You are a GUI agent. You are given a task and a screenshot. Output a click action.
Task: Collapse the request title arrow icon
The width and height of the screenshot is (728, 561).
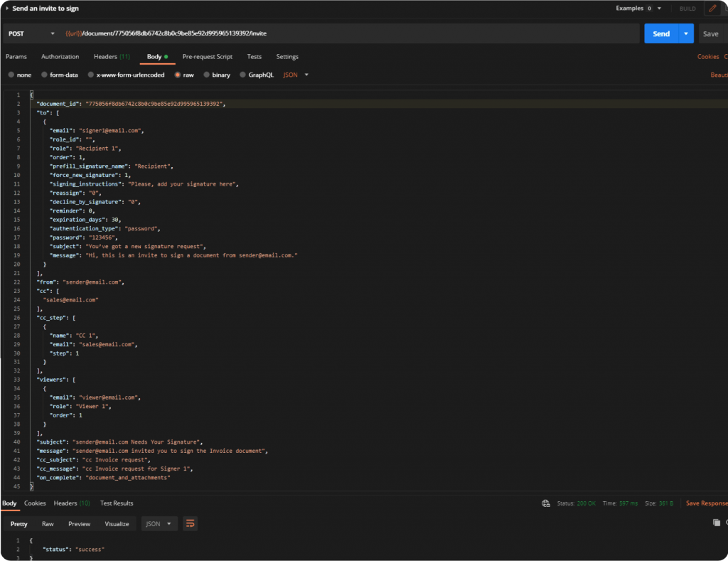click(7, 9)
